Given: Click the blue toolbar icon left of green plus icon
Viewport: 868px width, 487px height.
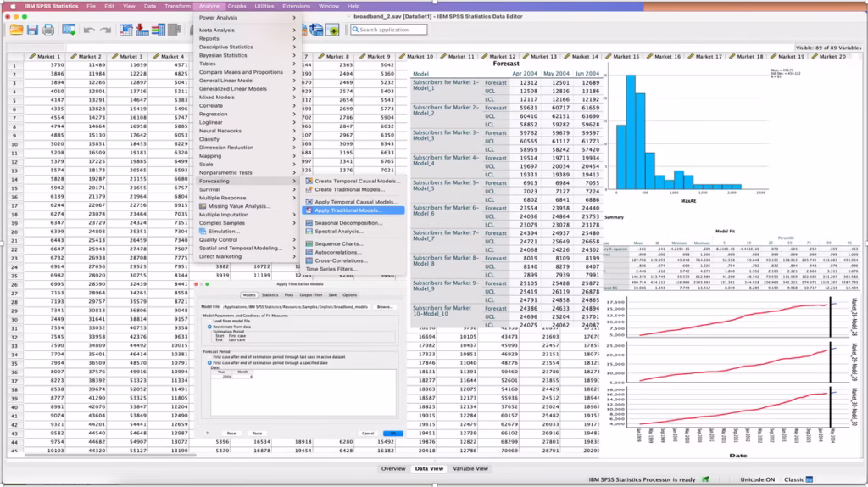Looking at the screenshot, I should click(x=317, y=30).
